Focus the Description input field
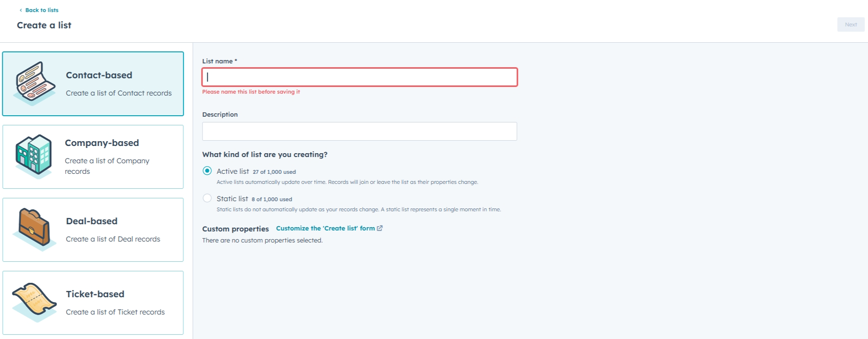Screen dimensions: 868x339 click(360, 131)
